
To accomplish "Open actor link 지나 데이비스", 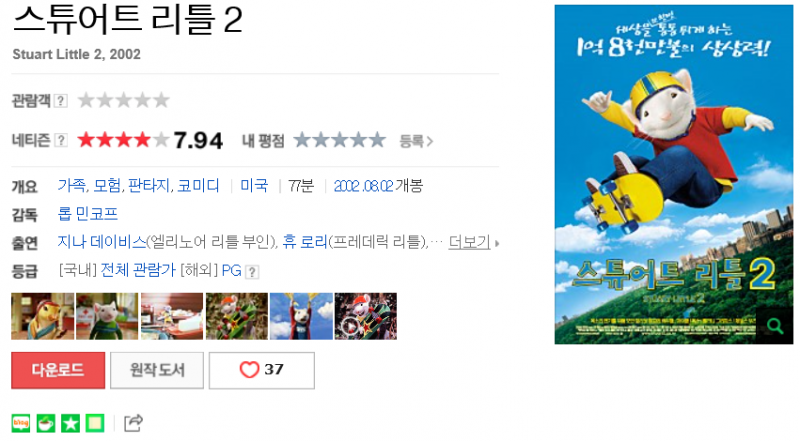I will tap(102, 241).
